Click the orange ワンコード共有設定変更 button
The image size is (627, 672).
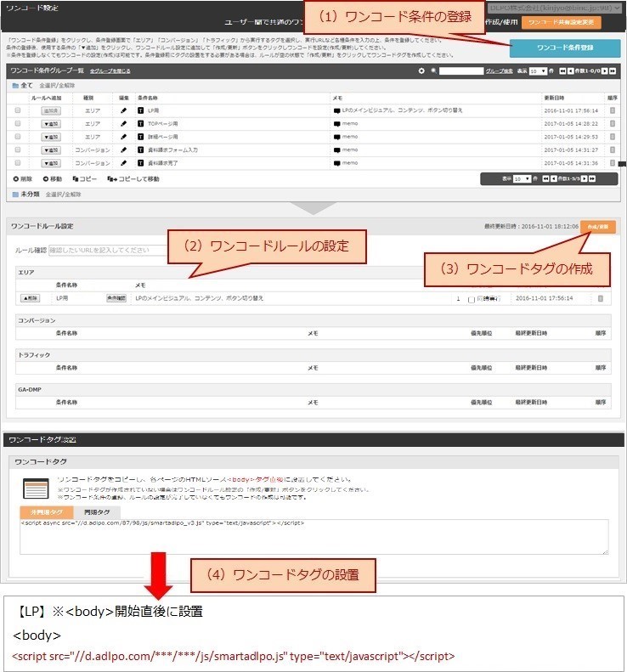[561, 22]
